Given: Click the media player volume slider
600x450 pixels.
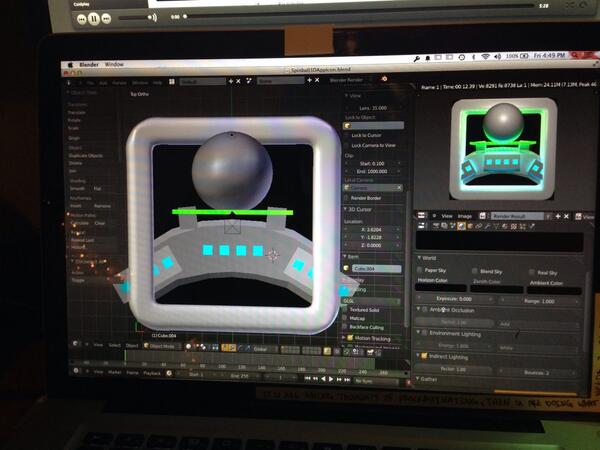Looking at the screenshot, I should pos(136,18).
